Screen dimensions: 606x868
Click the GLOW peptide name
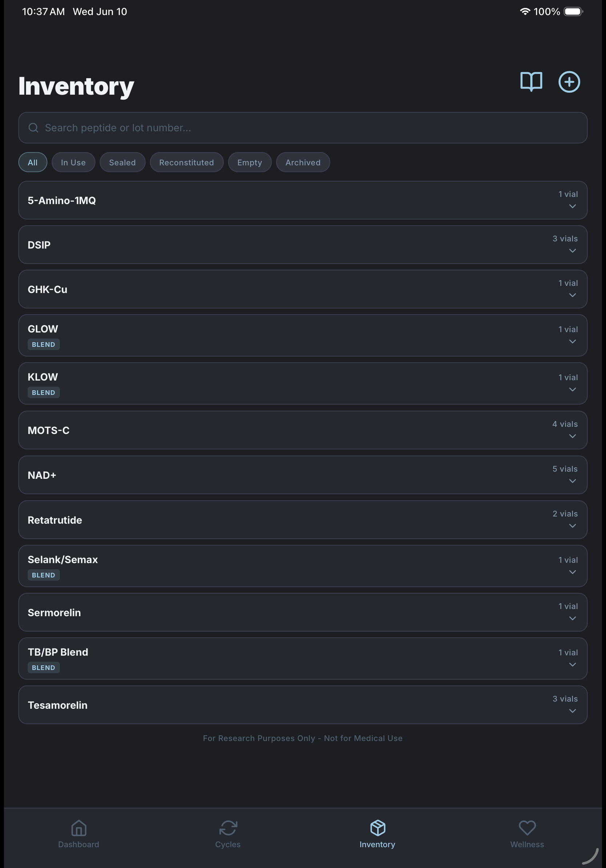click(43, 329)
